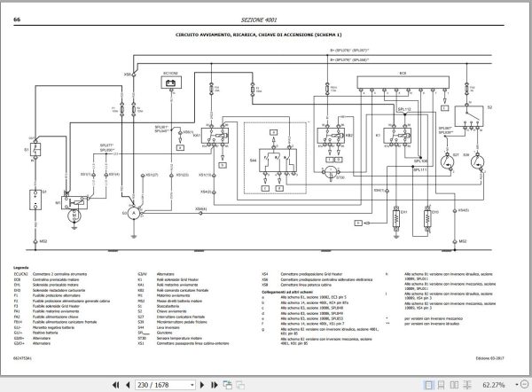Open the page number dropdown arrow
Viewport: 532px width, 392px height.
(x=192, y=385)
